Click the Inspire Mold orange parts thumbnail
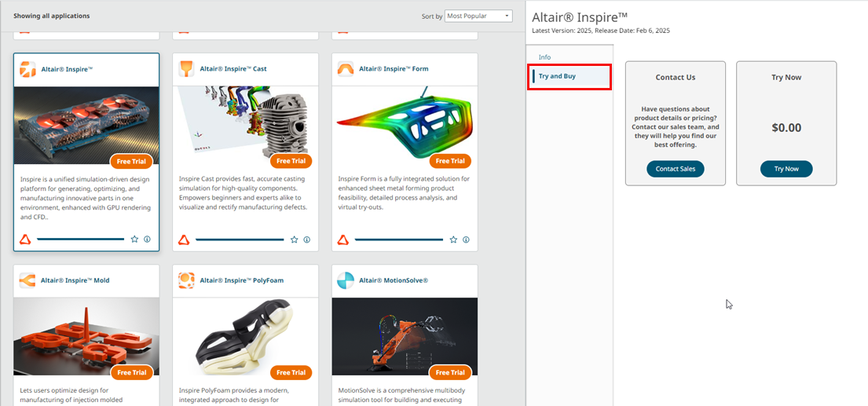Viewport: 868px width, 406px height. 86,336
